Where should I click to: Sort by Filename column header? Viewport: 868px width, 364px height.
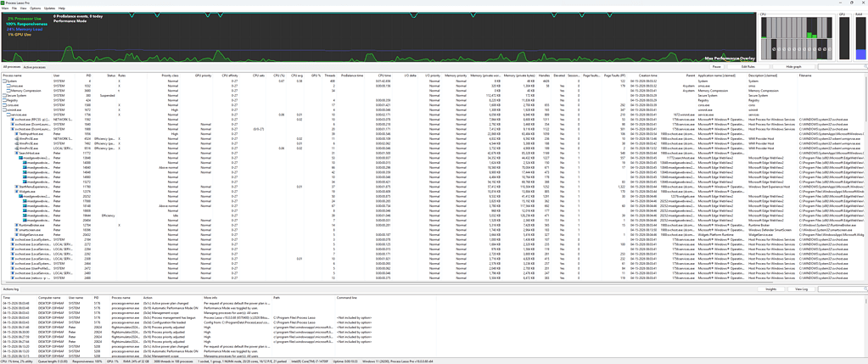point(805,75)
